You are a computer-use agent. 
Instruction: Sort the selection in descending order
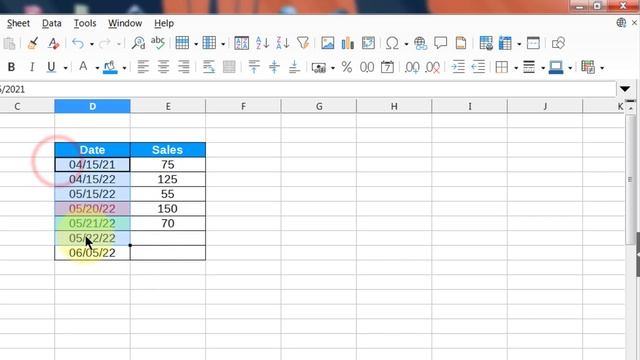point(282,43)
